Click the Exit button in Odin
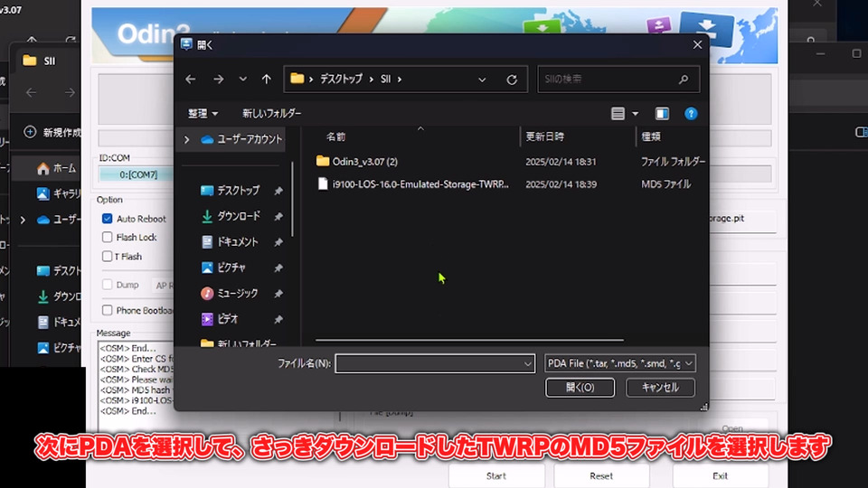The width and height of the screenshot is (868, 488). click(x=721, y=476)
